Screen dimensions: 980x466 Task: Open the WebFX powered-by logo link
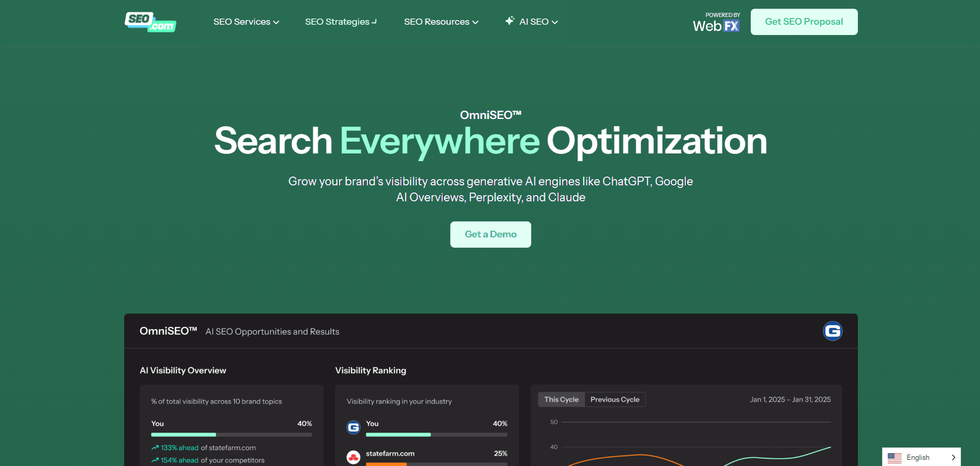tap(716, 23)
